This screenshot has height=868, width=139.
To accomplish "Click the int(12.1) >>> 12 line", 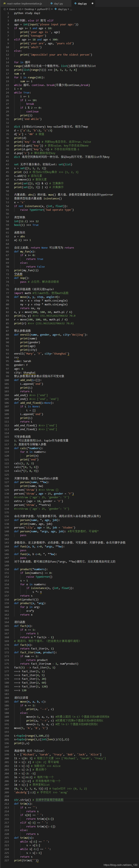I will pyautogui.click(x=26, y=221).
